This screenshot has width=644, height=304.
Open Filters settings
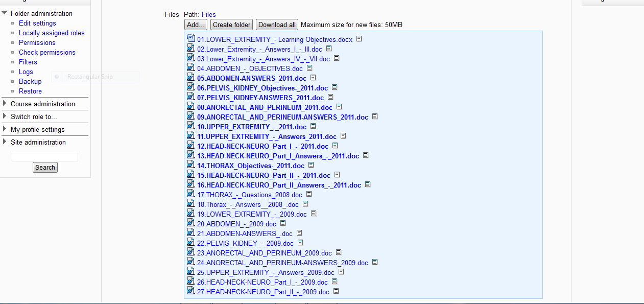28,62
